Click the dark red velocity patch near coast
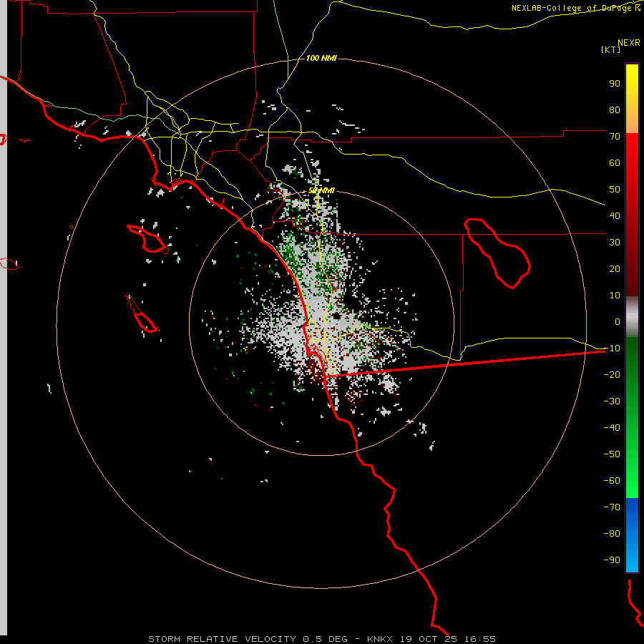The height and width of the screenshot is (644, 644). point(314,369)
